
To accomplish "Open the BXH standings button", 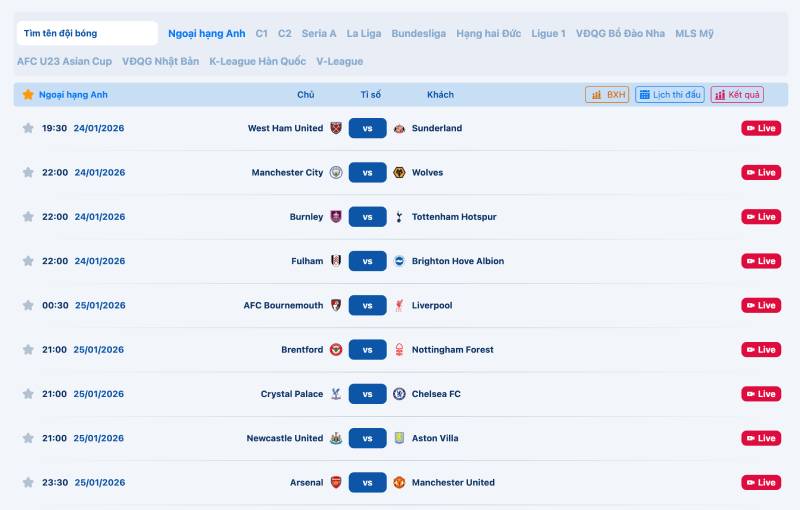I will pyautogui.click(x=607, y=94).
